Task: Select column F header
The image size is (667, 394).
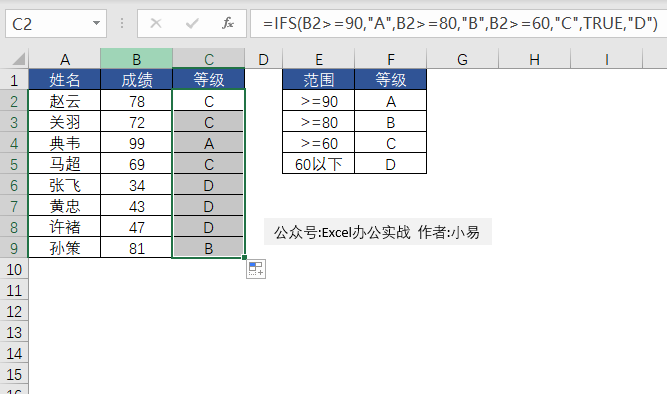Action: point(391,59)
